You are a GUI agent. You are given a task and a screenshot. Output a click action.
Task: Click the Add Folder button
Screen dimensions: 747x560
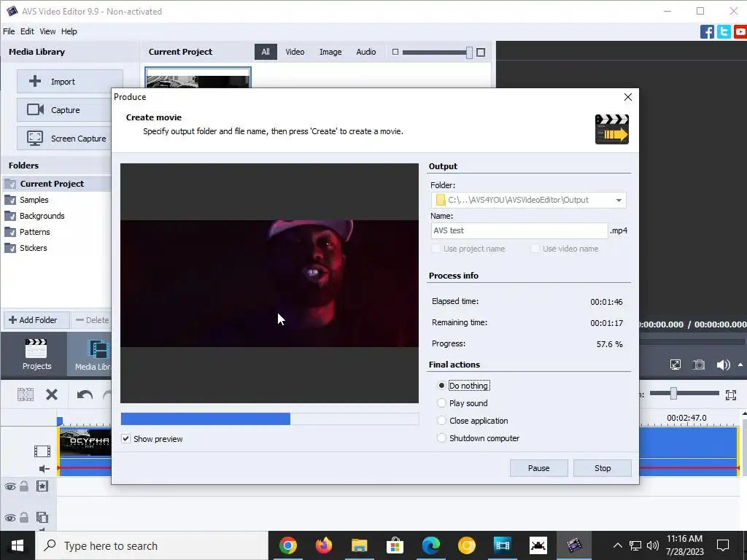click(x=36, y=320)
